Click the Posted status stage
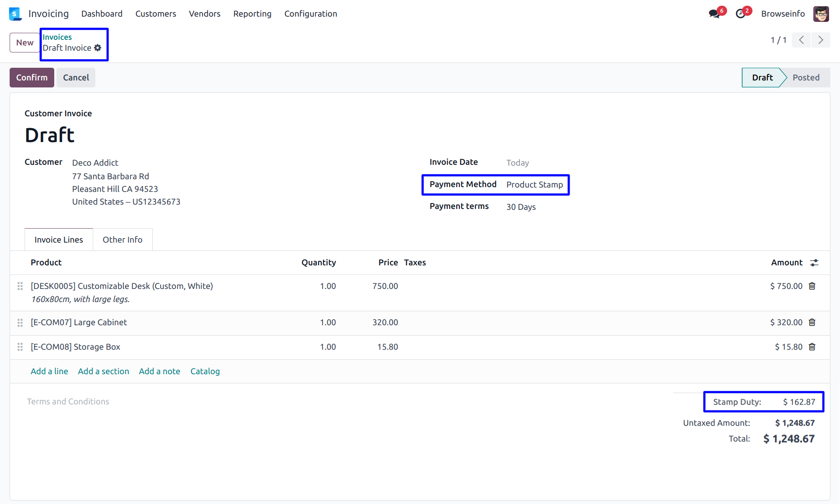 (805, 77)
